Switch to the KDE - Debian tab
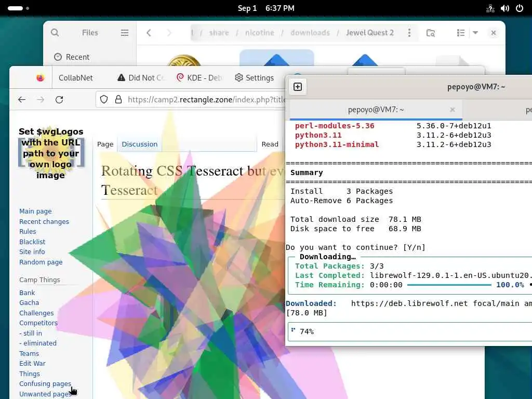The height and width of the screenshot is (399, 532). tap(199, 78)
